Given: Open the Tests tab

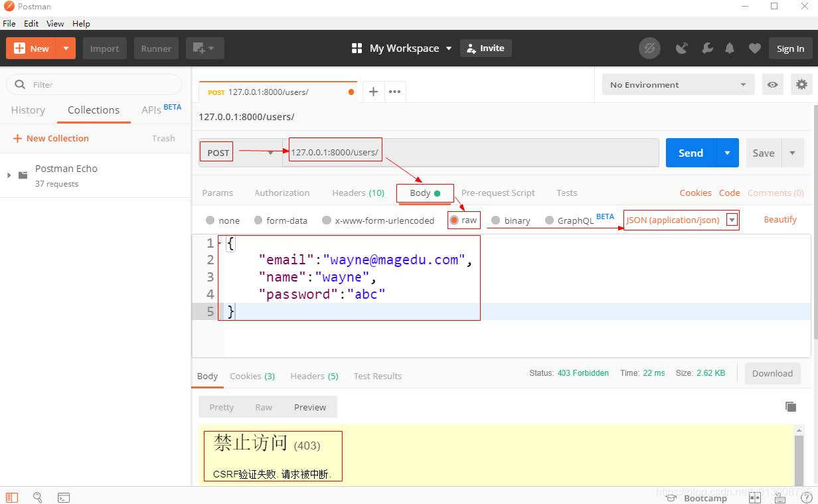Looking at the screenshot, I should pos(567,193).
